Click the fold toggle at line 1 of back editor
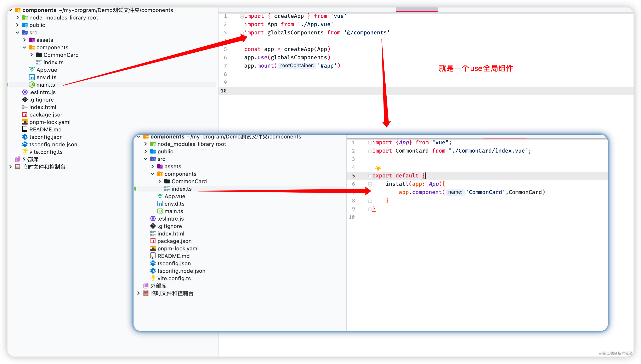Image resolution: width=641 pixels, height=364 pixels. (x=242, y=16)
